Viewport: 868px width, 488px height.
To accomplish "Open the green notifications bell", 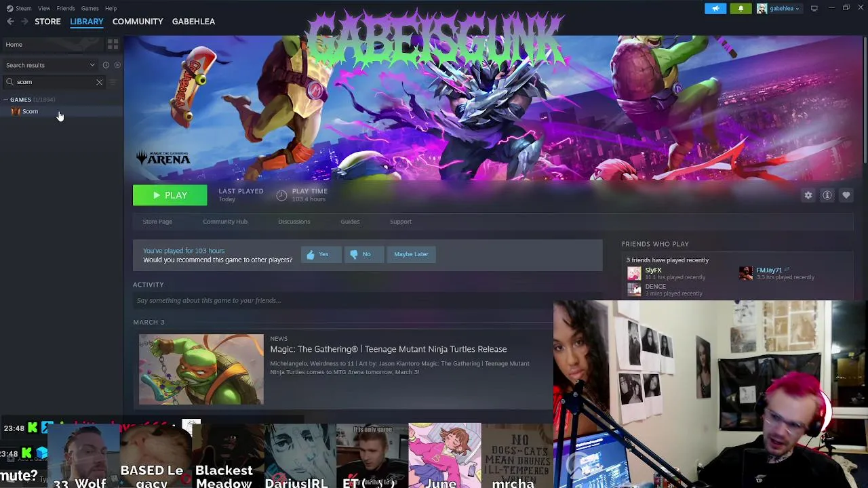I will coord(741,8).
